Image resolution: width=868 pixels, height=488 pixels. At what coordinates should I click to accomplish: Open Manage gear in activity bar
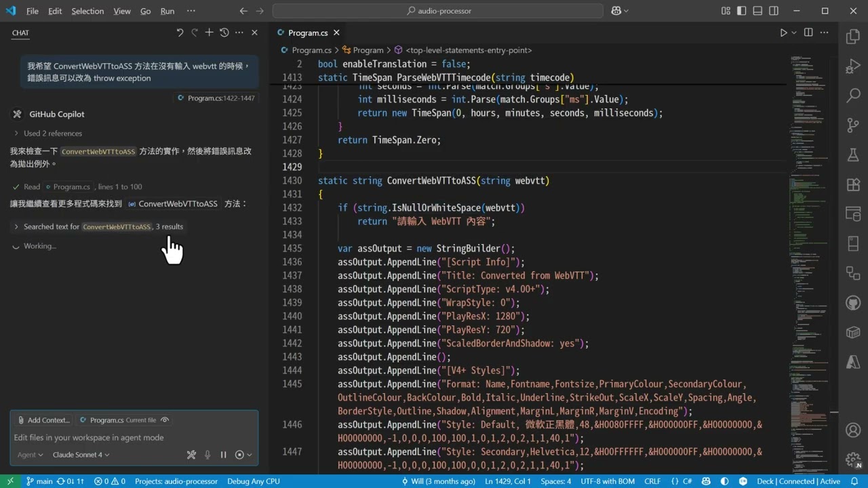[853, 460]
